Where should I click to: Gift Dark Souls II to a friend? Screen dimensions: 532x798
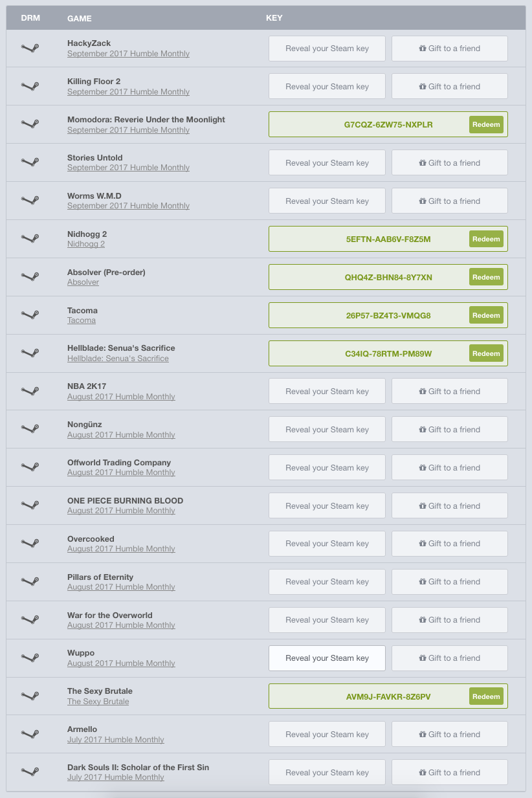(x=449, y=772)
